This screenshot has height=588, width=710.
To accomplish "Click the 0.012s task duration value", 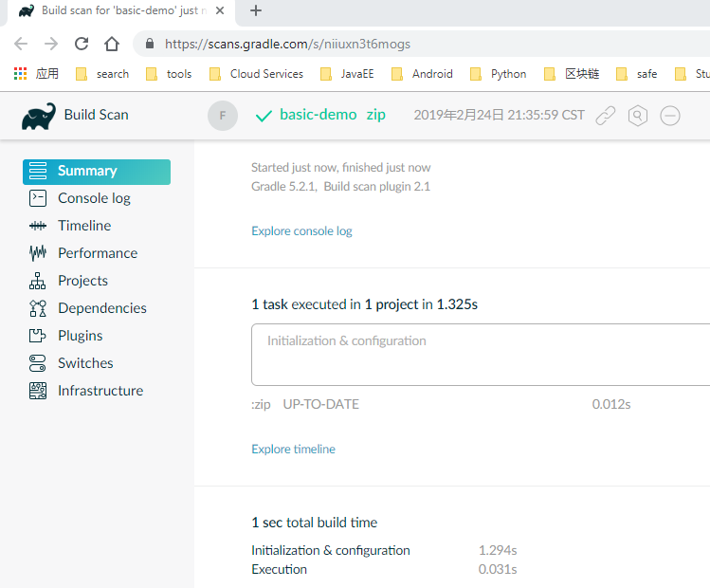I will (x=611, y=404).
